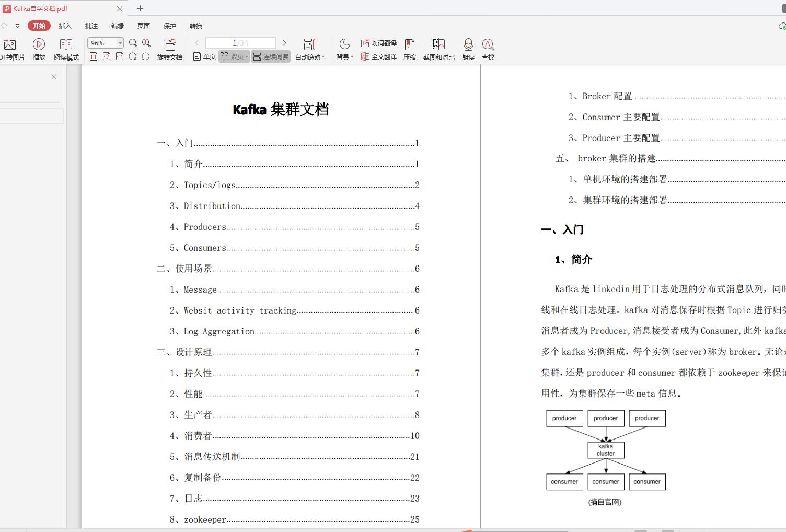The height and width of the screenshot is (532, 786).
Task: Click the 三、设计原理 contents entry
Action: click(288, 352)
